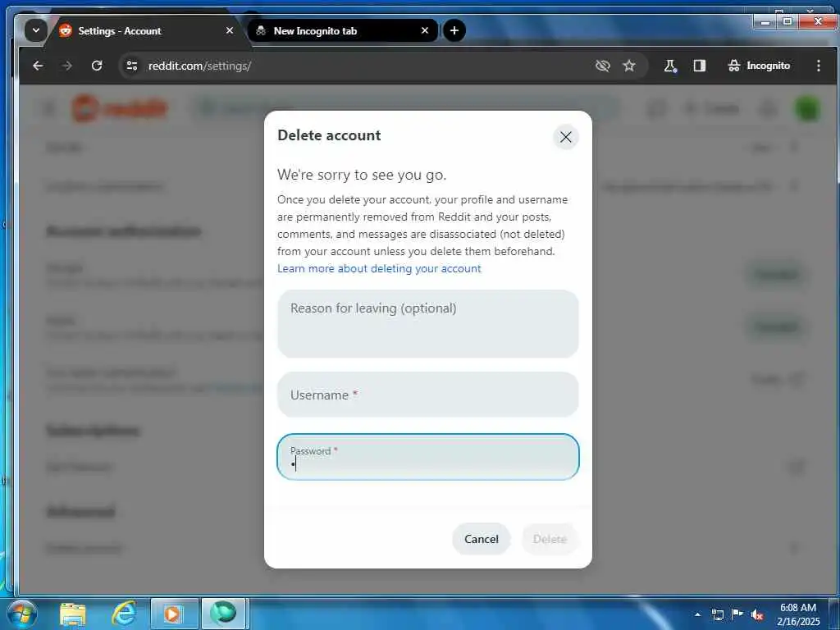Image resolution: width=840 pixels, height=630 pixels.
Task: Open Windows Media Player from taskbar
Action: point(174,614)
